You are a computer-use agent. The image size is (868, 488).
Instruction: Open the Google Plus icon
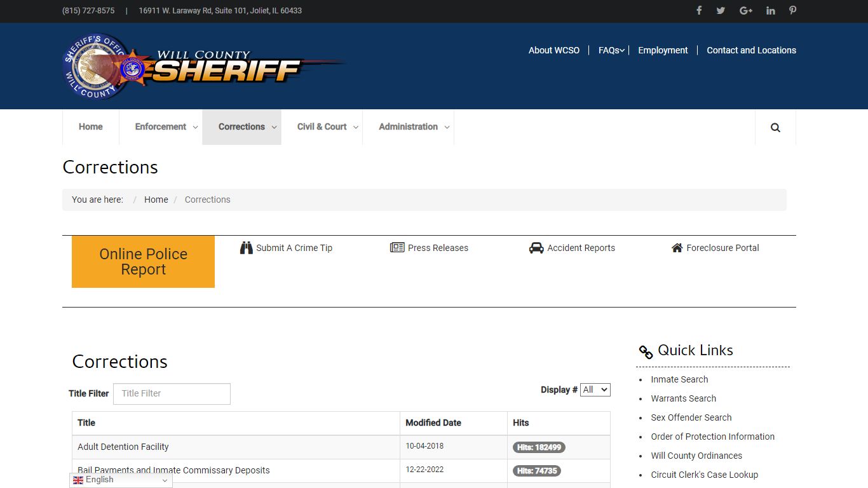(746, 11)
